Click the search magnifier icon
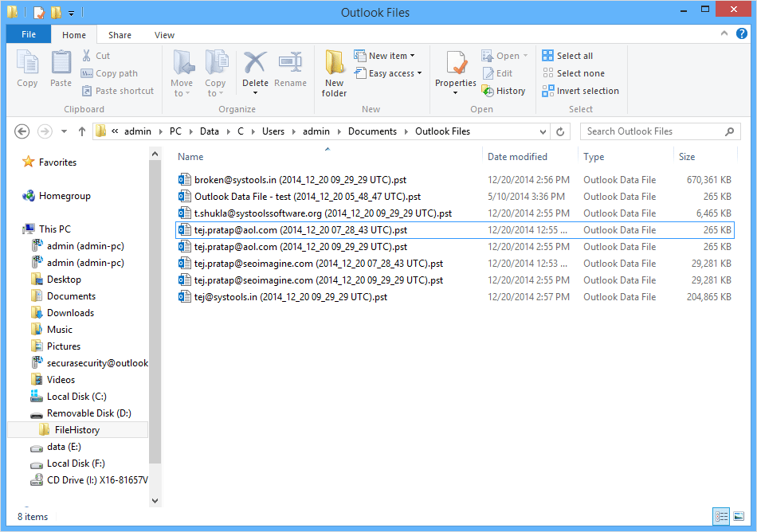The width and height of the screenshot is (757, 532). [729, 131]
